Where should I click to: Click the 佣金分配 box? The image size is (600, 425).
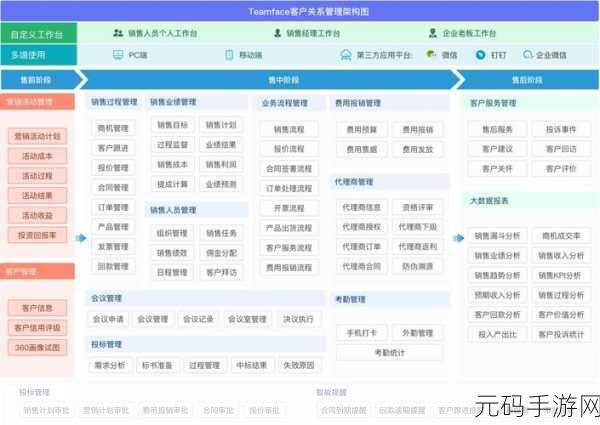click(221, 253)
